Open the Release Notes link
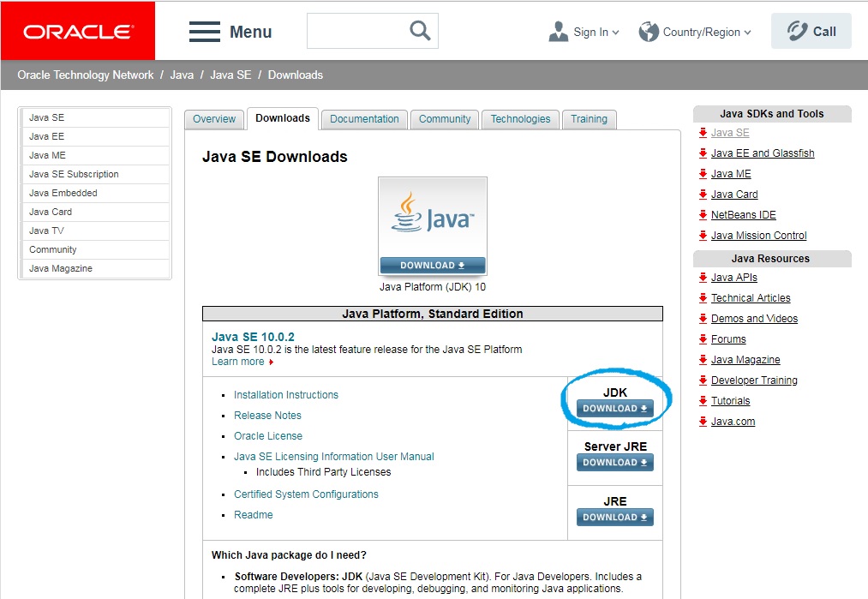The height and width of the screenshot is (599, 868). 267,416
